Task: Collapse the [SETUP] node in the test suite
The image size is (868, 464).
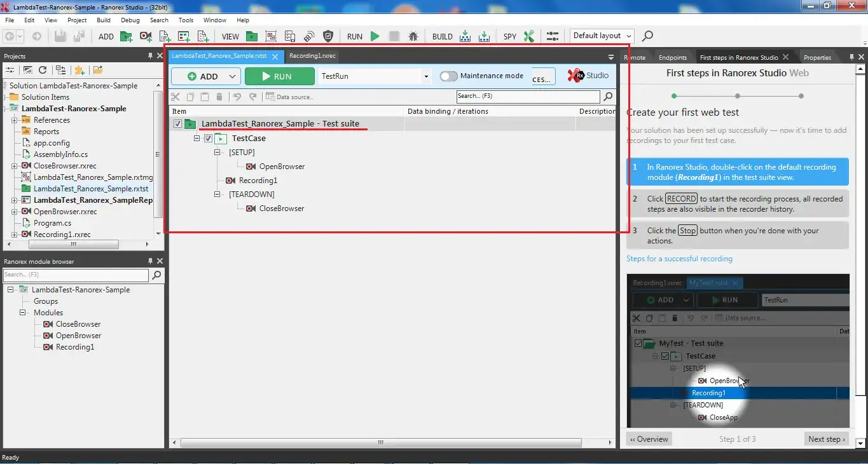Action: click(x=217, y=152)
